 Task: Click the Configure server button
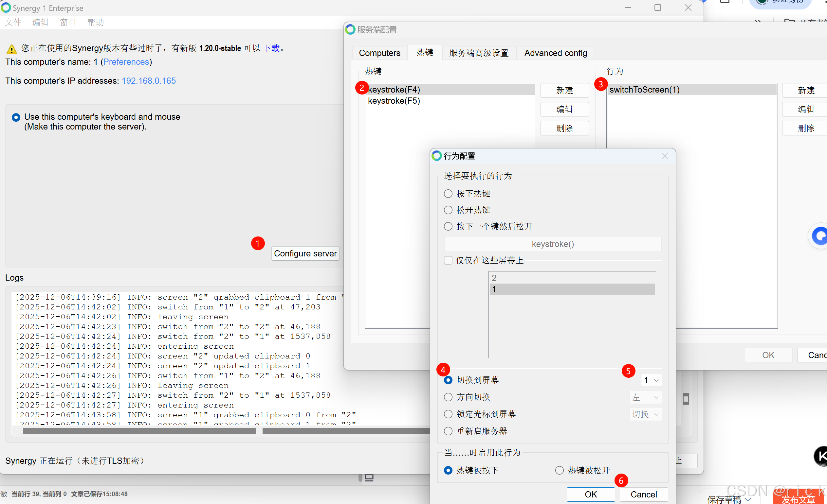(305, 253)
